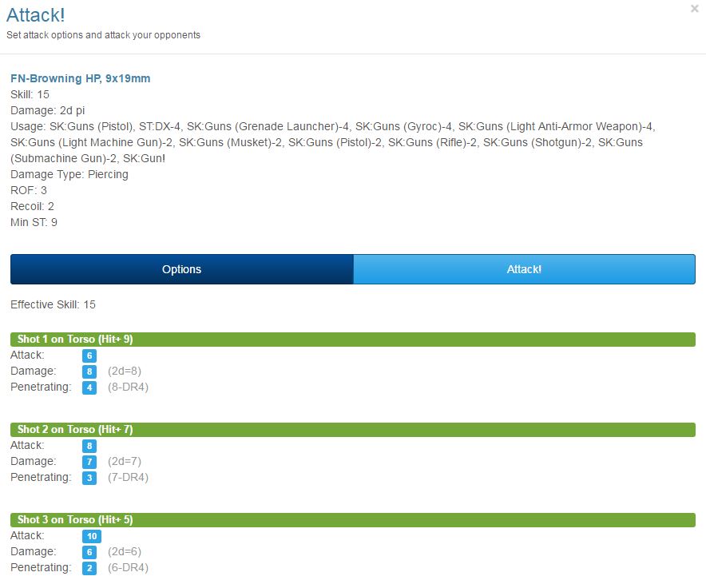
Task: Click Shot 3 damage badge 6
Action: pos(89,551)
